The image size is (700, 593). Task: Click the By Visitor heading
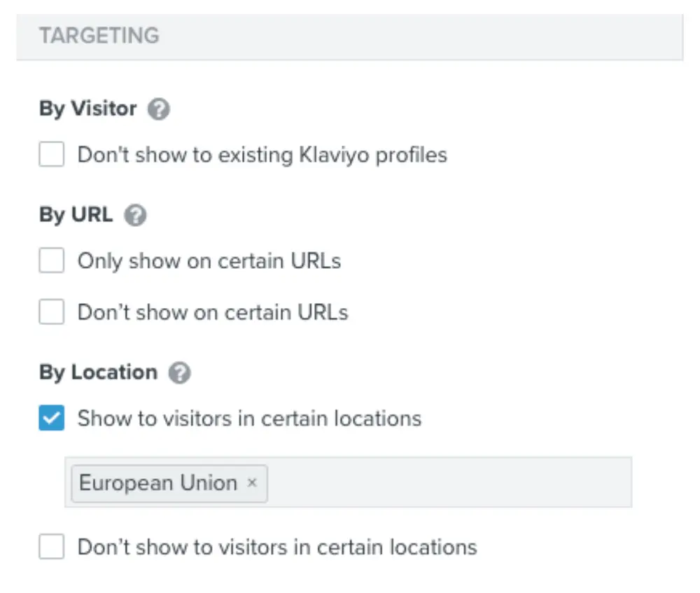tap(88, 109)
